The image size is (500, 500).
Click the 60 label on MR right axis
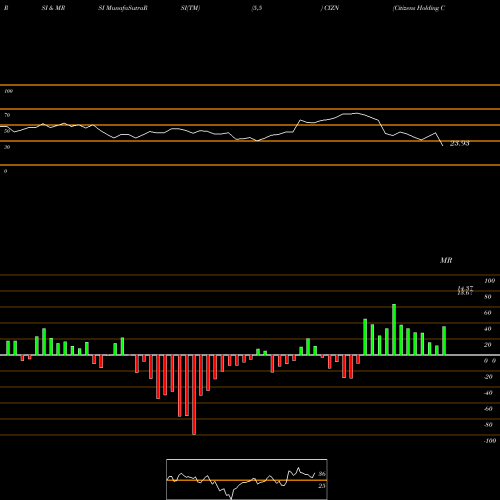pos(488,313)
